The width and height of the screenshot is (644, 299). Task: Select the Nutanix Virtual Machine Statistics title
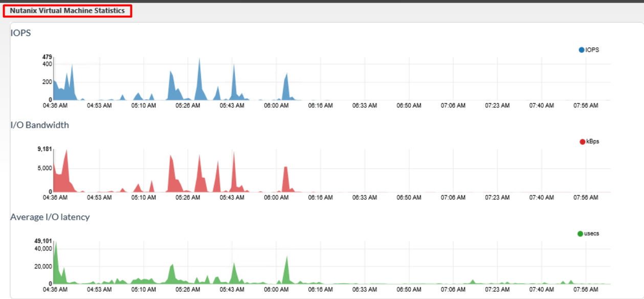click(67, 11)
